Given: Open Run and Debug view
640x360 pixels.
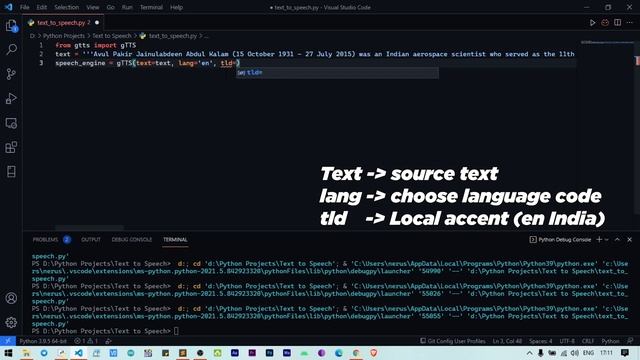Looking at the screenshot, I should (x=11, y=98).
